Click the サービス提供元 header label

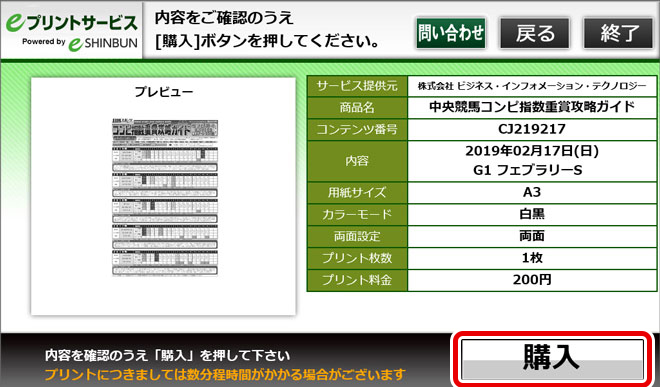tap(357, 86)
